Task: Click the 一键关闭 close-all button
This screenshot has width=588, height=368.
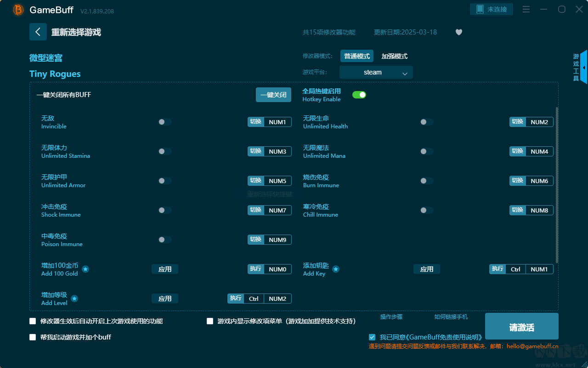Action: pos(273,95)
